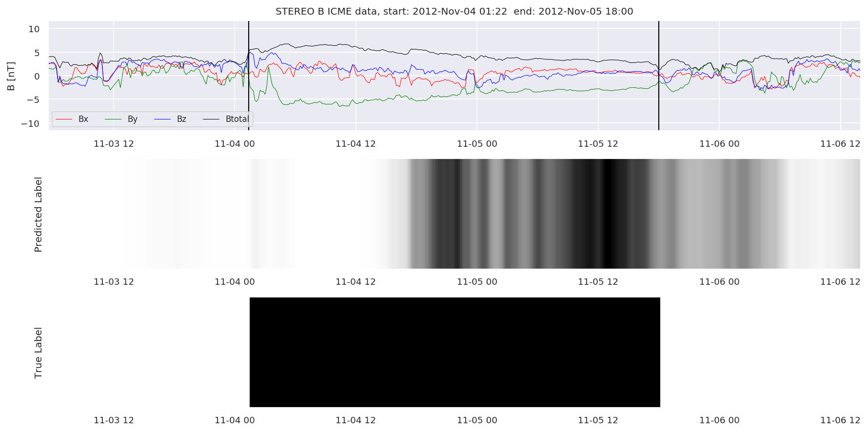The image size is (868, 432).
Task: Click '11-06 12' tick under True Label panel
Action: pos(840,420)
